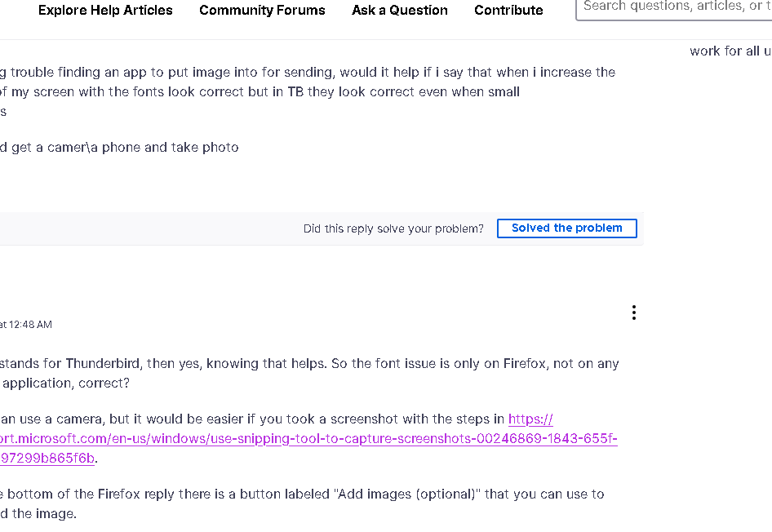Screen dimensions: 772x532
Task: Open the Microsoft snipping tool support link
Action: (x=308, y=439)
